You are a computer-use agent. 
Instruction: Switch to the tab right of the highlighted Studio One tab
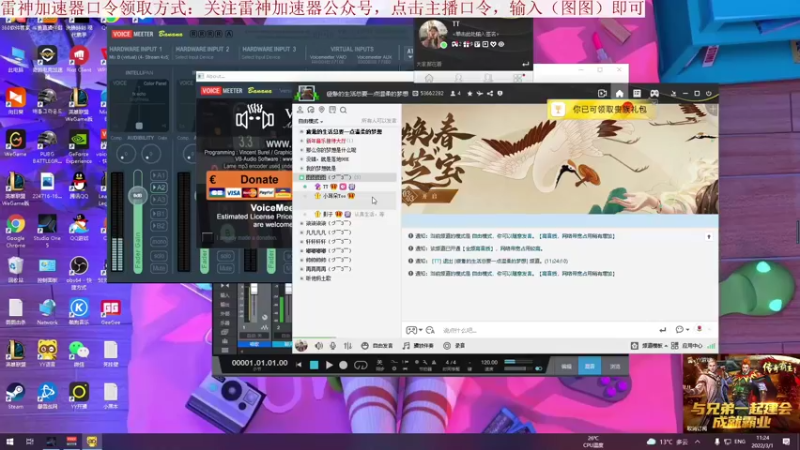tap(615, 366)
